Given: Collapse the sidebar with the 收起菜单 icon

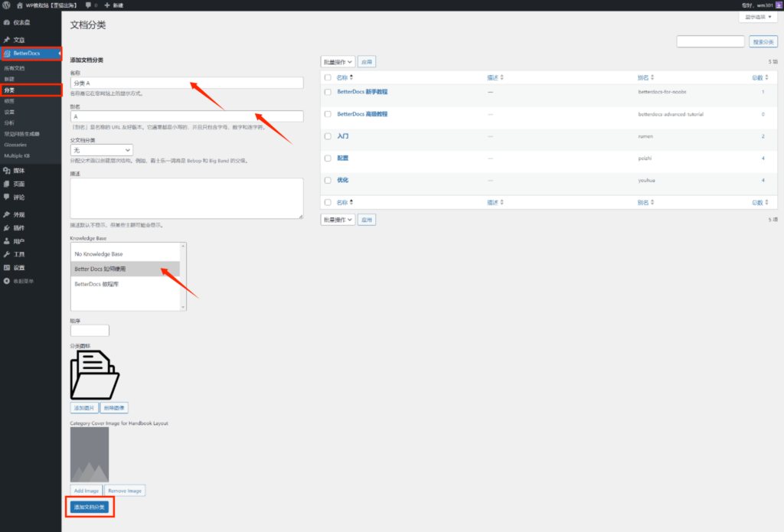Looking at the screenshot, I should coord(6,281).
